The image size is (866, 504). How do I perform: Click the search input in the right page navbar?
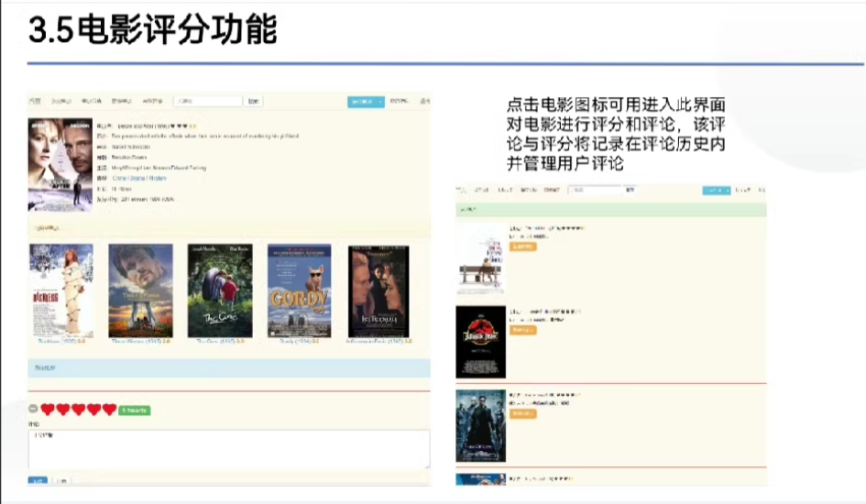(x=596, y=190)
